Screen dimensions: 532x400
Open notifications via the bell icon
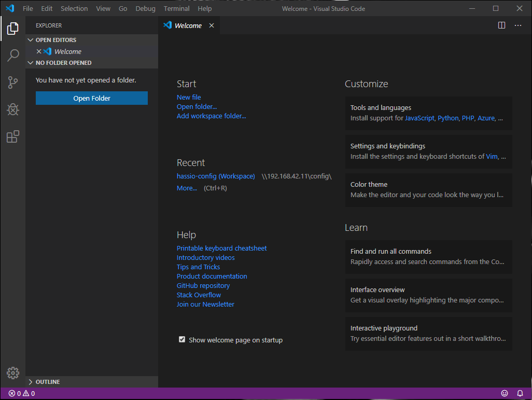[x=520, y=393]
